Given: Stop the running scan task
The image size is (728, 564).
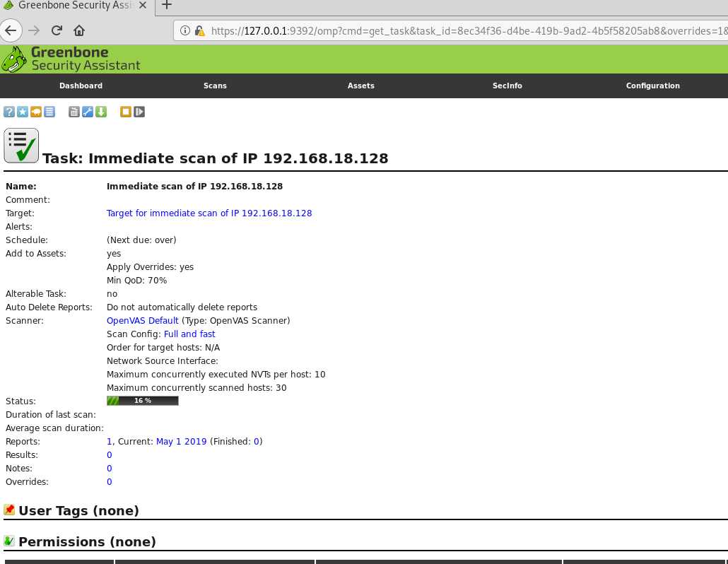Looking at the screenshot, I should click(125, 112).
